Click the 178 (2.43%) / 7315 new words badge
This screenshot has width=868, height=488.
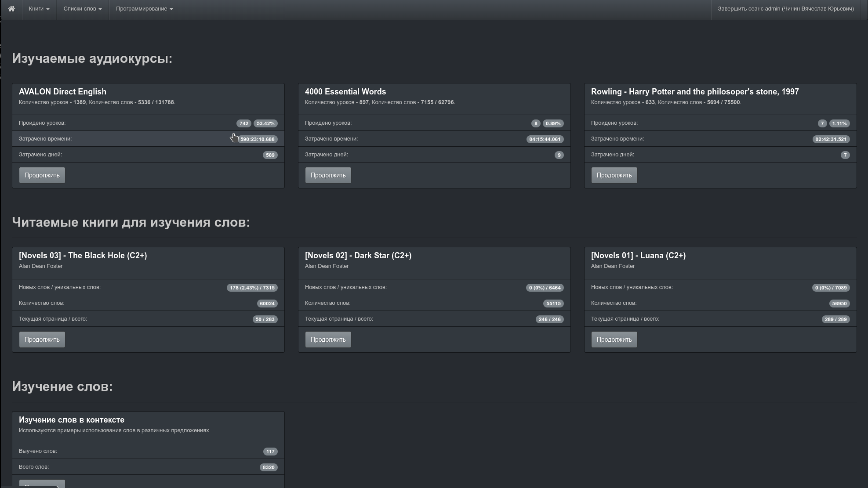coord(252,288)
